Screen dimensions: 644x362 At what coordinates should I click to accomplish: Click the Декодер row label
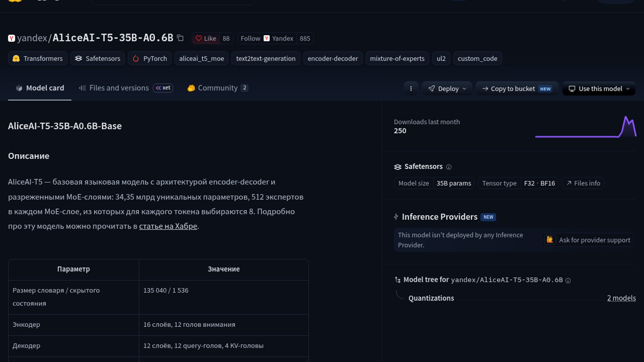pos(26,346)
